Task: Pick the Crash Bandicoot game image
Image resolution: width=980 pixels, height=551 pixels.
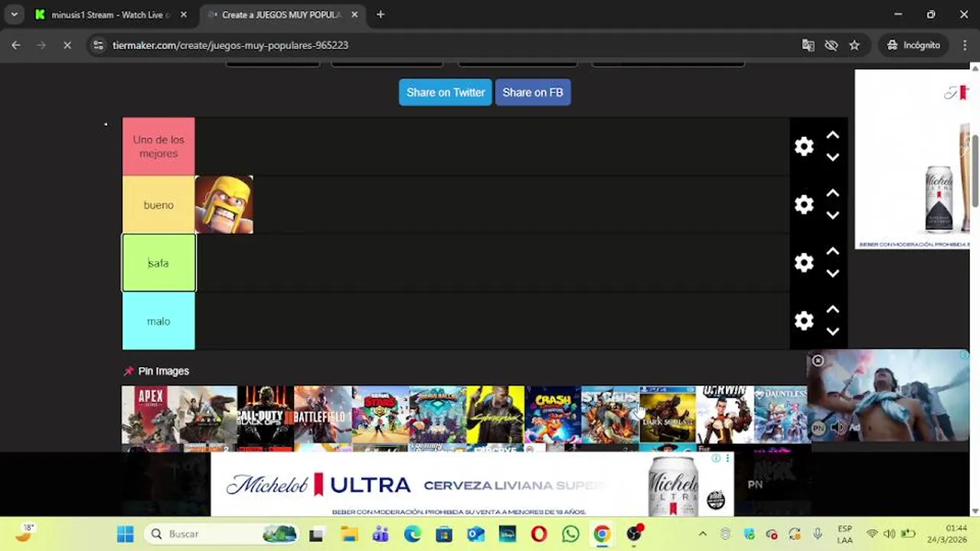Action: 553,415
